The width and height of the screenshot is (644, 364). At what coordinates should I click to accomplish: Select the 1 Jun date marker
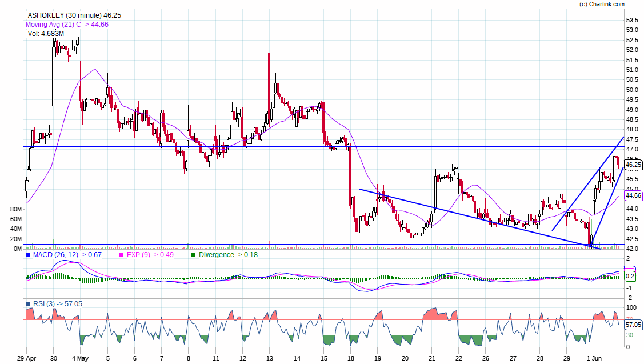[597, 359]
